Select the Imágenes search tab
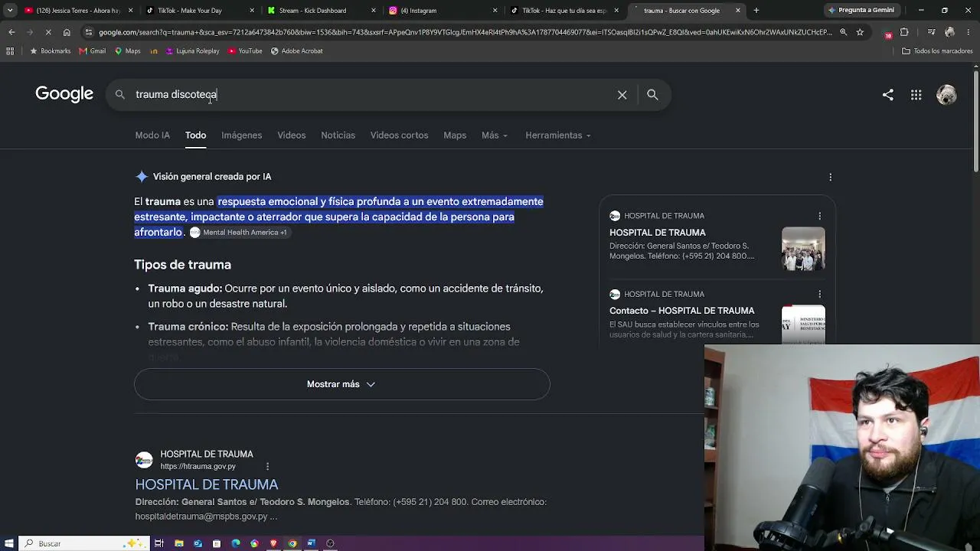This screenshot has height=551, width=980. [x=241, y=135]
